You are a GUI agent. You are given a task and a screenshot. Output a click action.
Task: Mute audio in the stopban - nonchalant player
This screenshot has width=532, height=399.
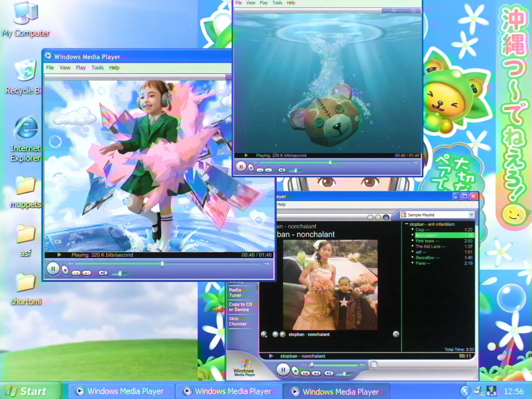pos(329,374)
